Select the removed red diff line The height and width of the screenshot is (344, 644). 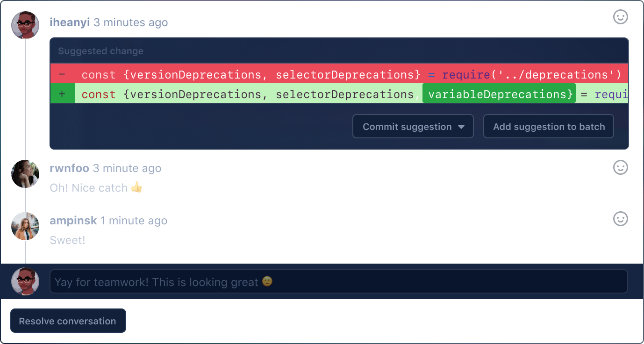327,74
